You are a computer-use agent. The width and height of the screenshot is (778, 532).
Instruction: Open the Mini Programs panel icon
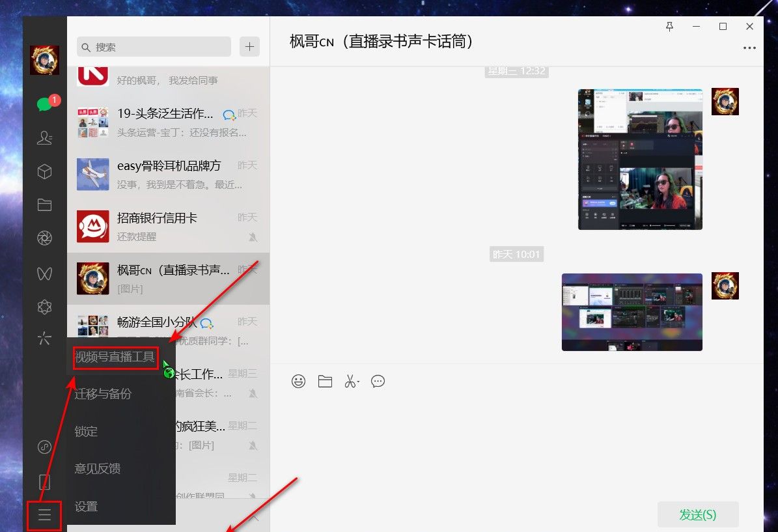click(x=44, y=307)
